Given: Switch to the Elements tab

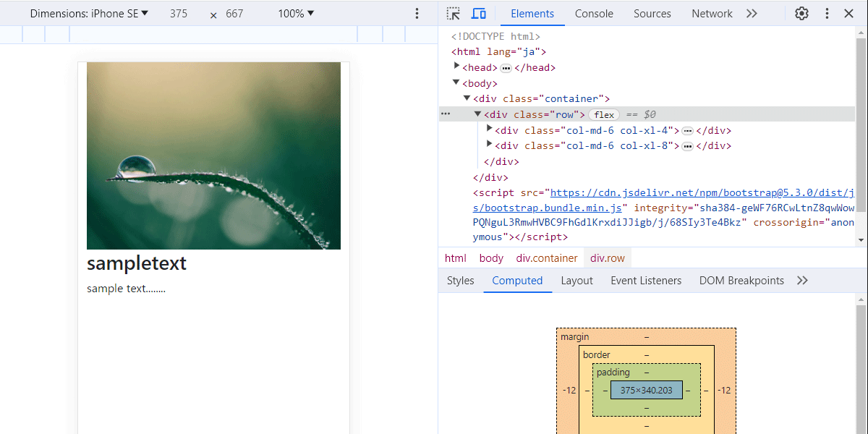Looking at the screenshot, I should coord(532,14).
